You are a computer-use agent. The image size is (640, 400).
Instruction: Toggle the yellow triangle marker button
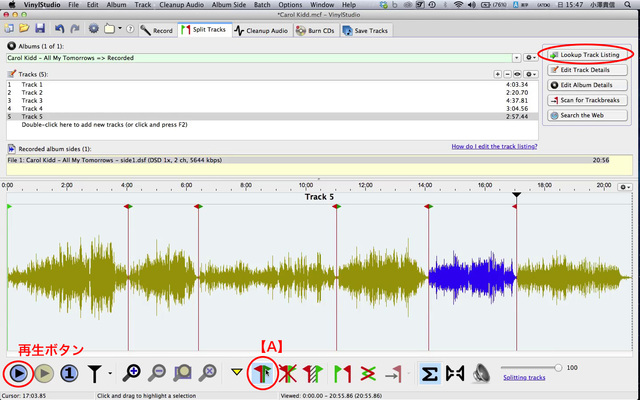[237, 373]
